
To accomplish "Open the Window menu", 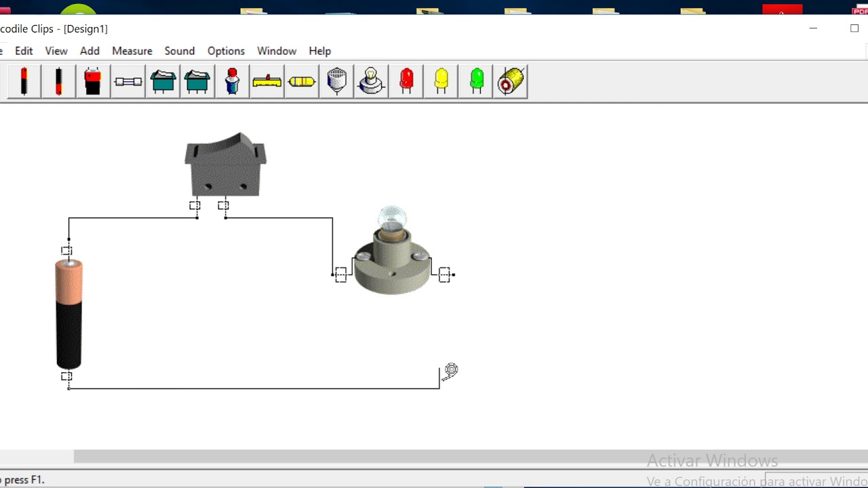I will tap(277, 51).
